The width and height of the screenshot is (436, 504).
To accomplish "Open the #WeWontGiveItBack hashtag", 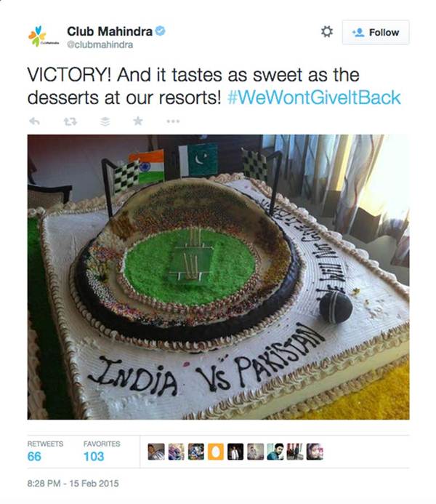I will [x=314, y=97].
